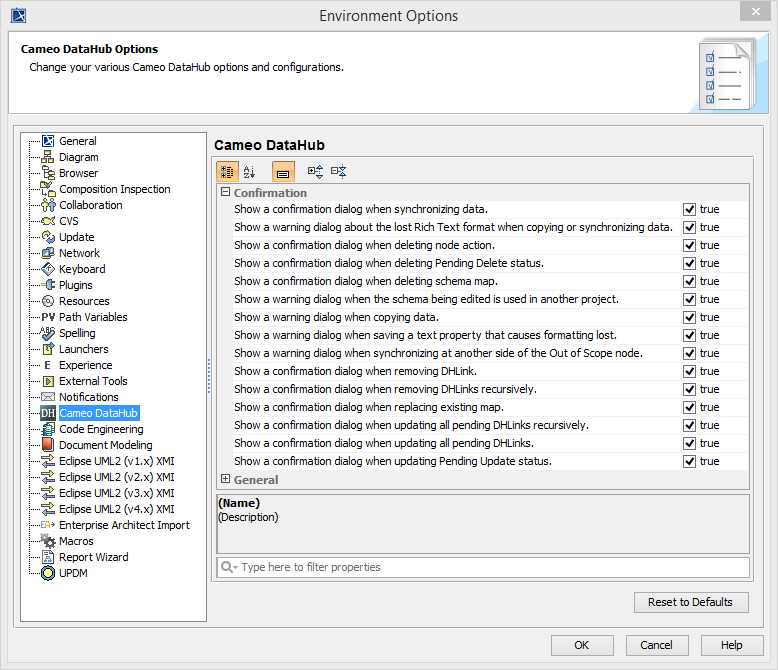The height and width of the screenshot is (670, 778).
Task: Click the Document Modeling icon
Action: (x=48, y=445)
